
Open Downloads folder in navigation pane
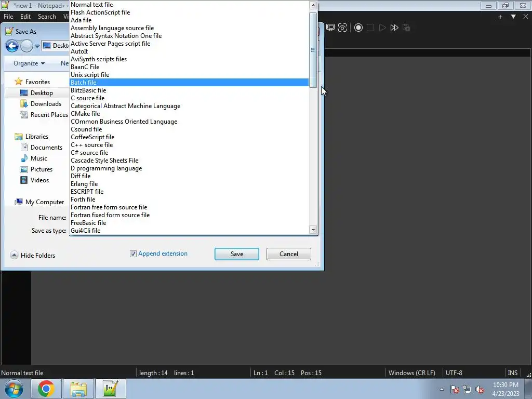46,104
